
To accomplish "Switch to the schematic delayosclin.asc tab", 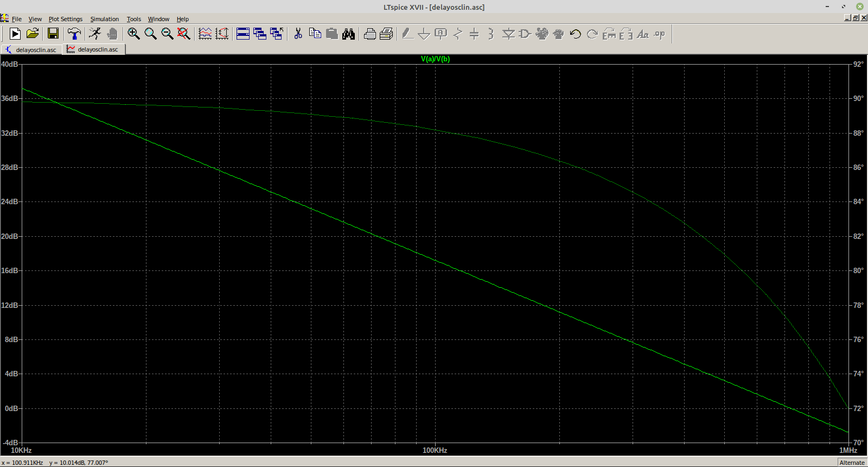I will tap(31, 49).
